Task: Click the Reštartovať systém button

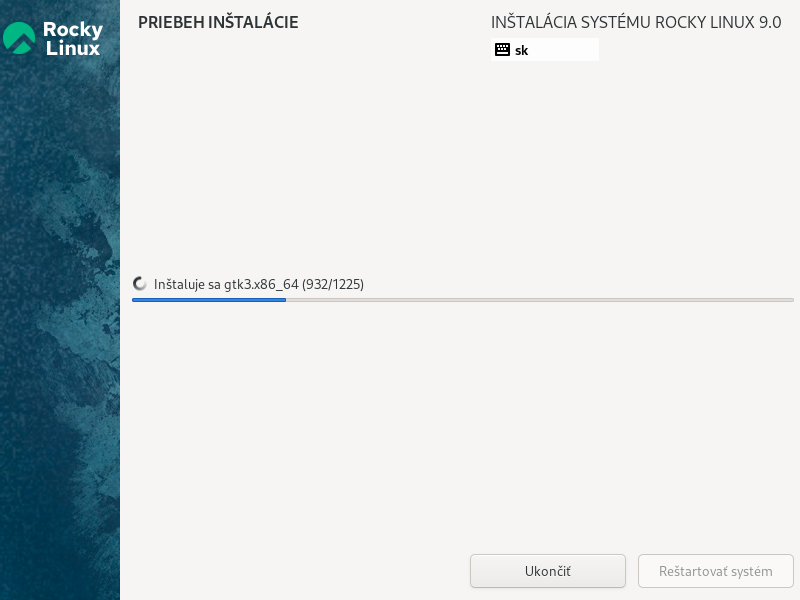Action: pos(715,571)
